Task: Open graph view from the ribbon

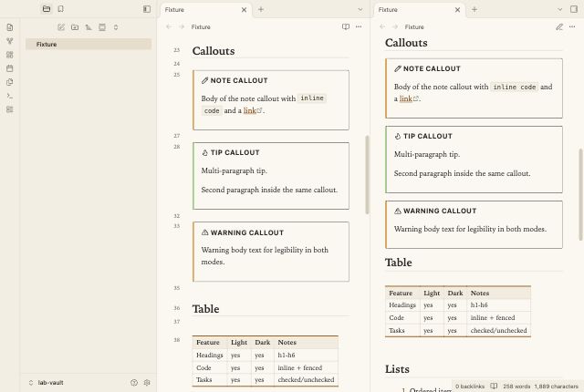Action: pos(10,41)
